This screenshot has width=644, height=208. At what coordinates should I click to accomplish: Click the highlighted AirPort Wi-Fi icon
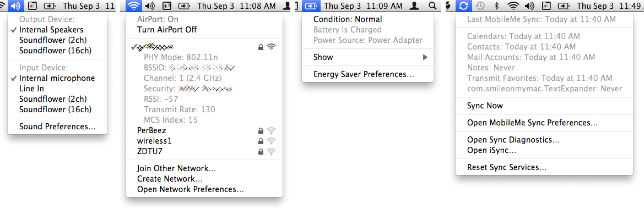coord(134,6)
